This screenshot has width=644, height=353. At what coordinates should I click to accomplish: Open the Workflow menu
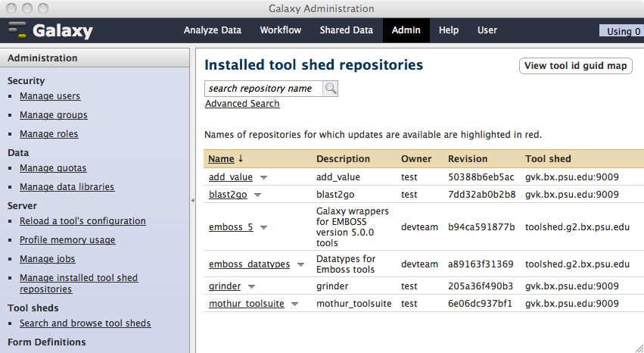coord(281,30)
